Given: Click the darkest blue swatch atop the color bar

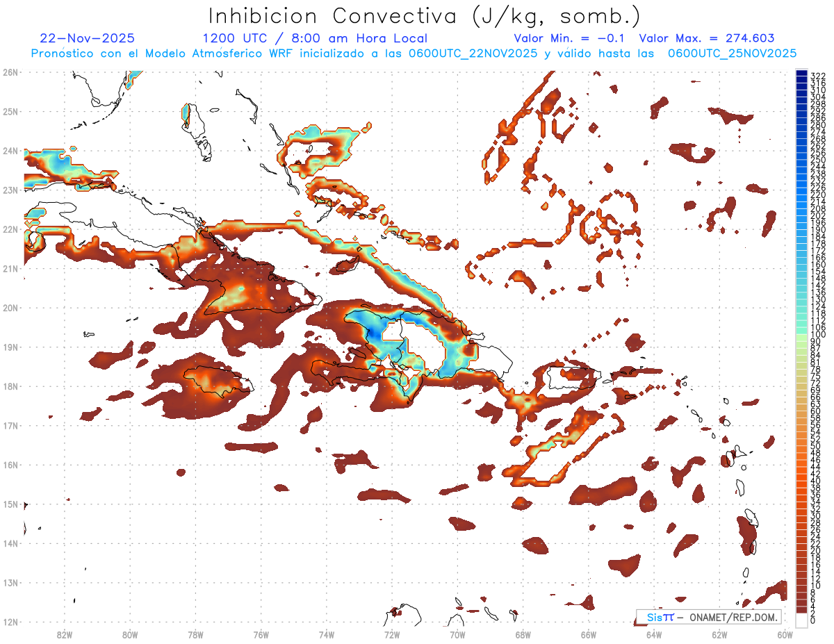Looking at the screenshot, I should (x=801, y=73).
